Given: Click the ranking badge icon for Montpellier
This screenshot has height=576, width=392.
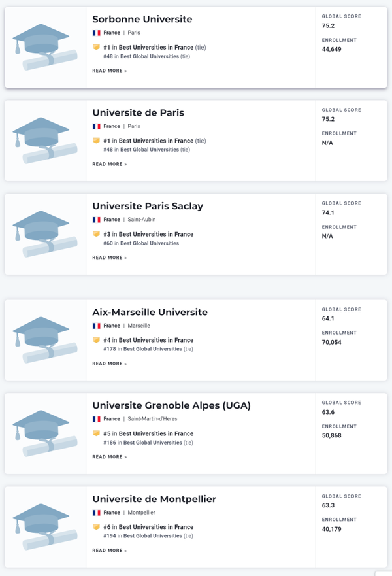Looking at the screenshot, I should (96, 527).
